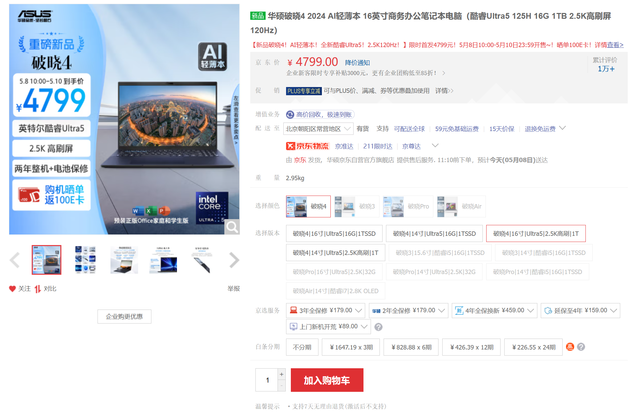Click the ASUS logo in the product image
The height and width of the screenshot is (414, 640).
(35, 16)
